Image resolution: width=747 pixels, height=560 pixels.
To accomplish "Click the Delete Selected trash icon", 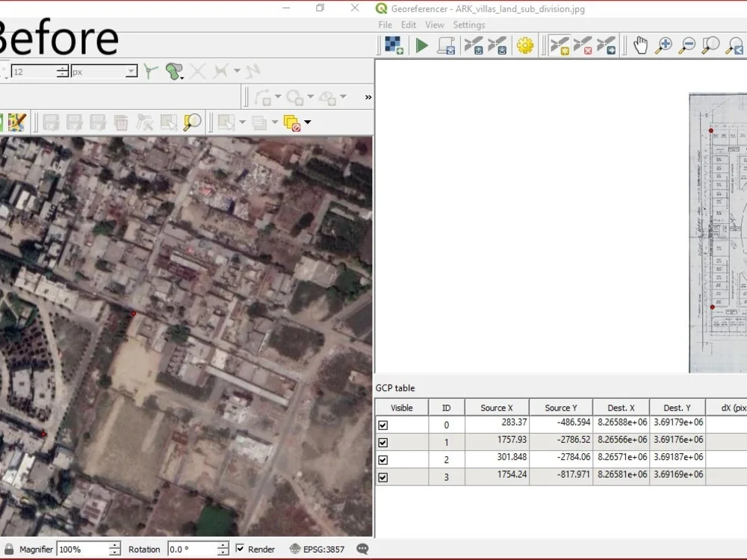I will (121, 123).
